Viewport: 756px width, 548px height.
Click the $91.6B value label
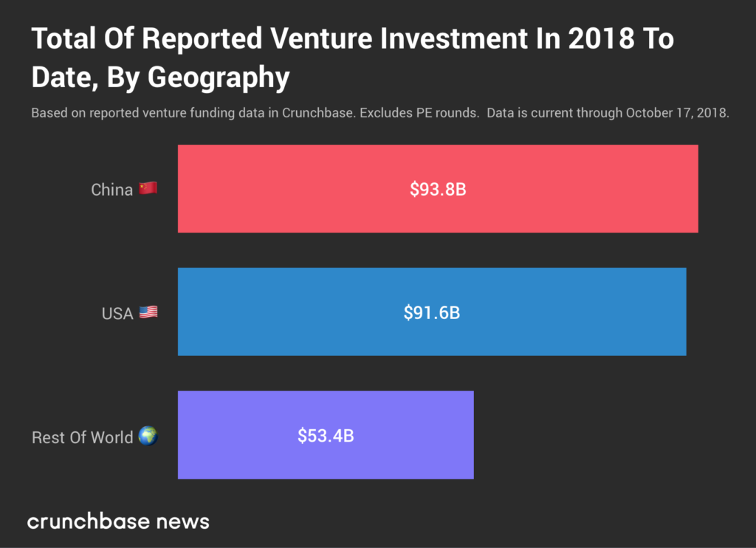432,312
